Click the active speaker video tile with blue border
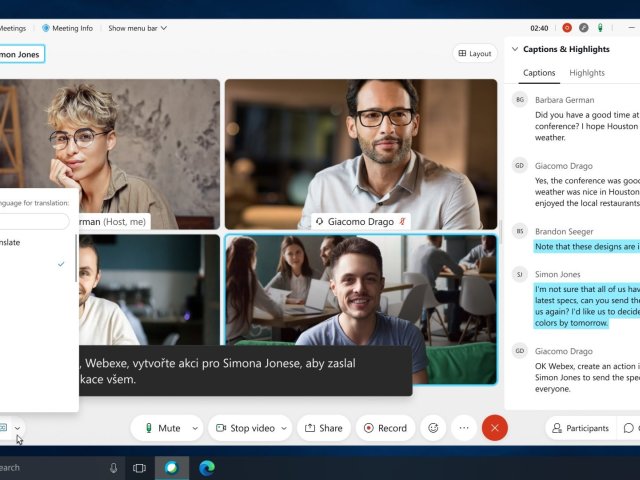640x480 pixels. (361, 309)
